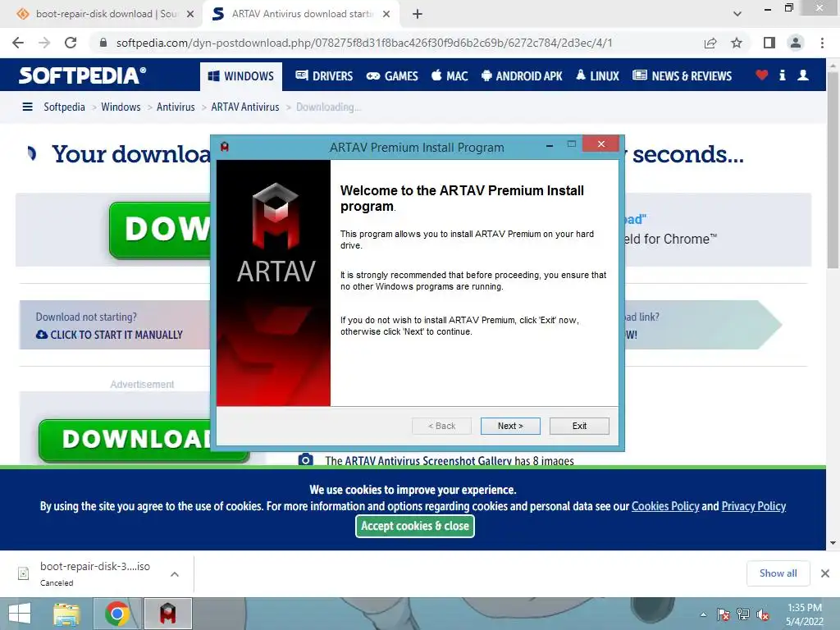Image resolution: width=840 pixels, height=630 pixels.
Task: Click the ARTAV installer title bar icon
Action: (225, 147)
